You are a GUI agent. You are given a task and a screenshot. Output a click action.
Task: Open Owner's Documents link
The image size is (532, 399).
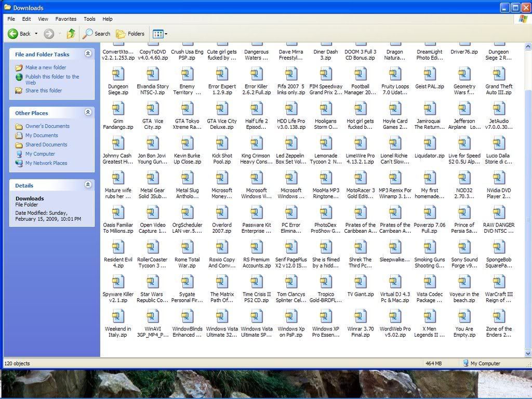(47, 126)
